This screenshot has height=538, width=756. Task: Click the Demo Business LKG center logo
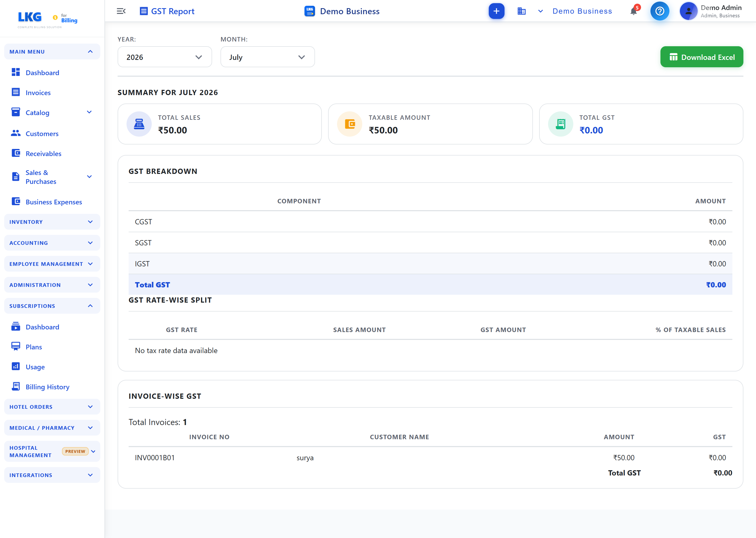[x=310, y=11]
